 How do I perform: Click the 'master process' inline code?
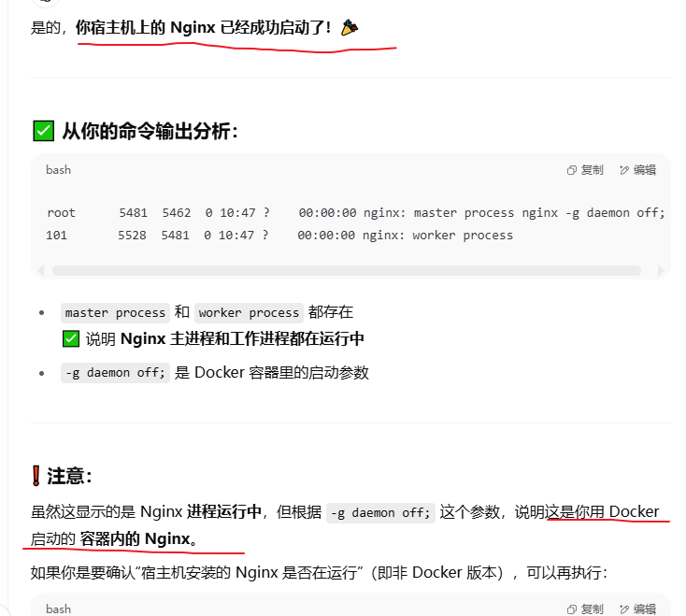point(115,313)
